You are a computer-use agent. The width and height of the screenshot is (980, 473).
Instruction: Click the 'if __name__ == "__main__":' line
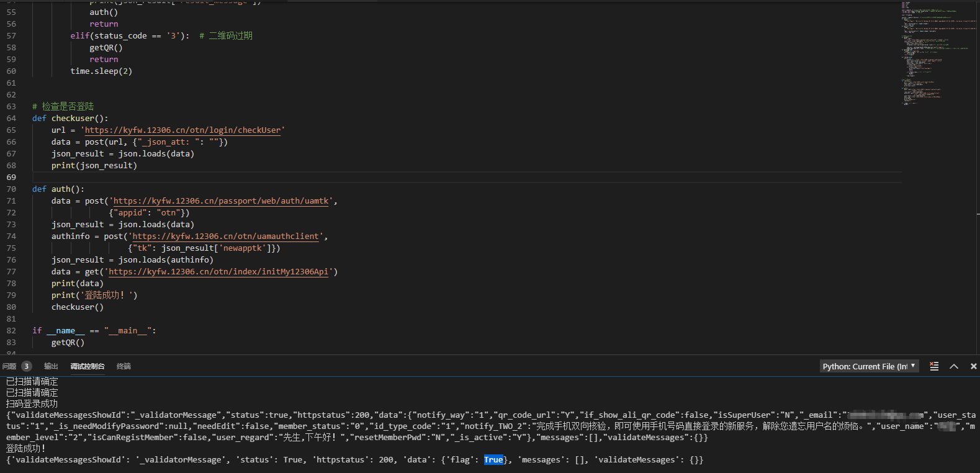[94, 331]
